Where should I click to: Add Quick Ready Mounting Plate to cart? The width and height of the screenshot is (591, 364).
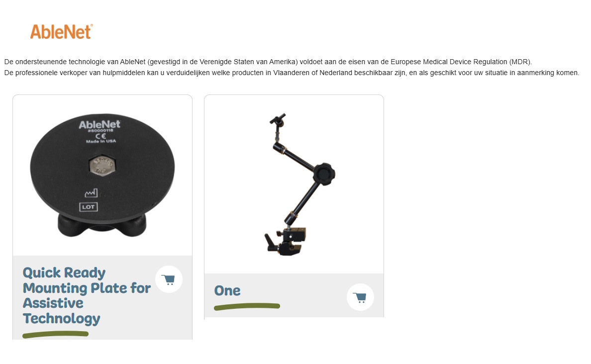coord(169,279)
